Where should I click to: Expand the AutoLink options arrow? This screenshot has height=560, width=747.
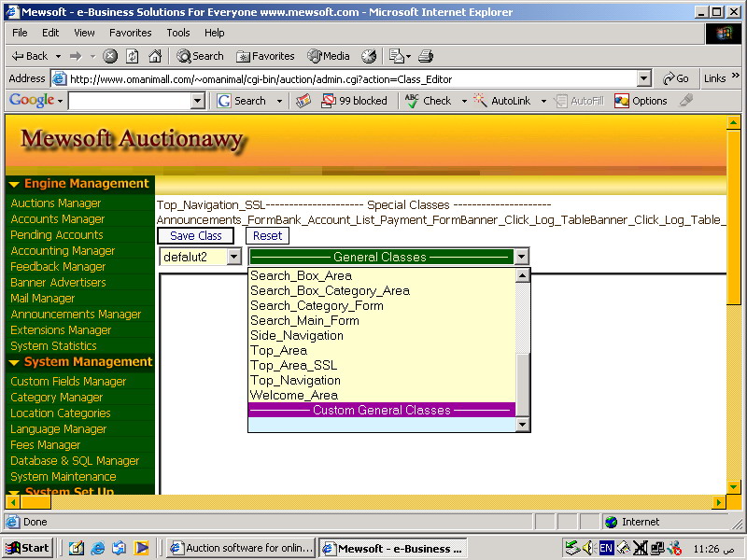click(x=543, y=101)
